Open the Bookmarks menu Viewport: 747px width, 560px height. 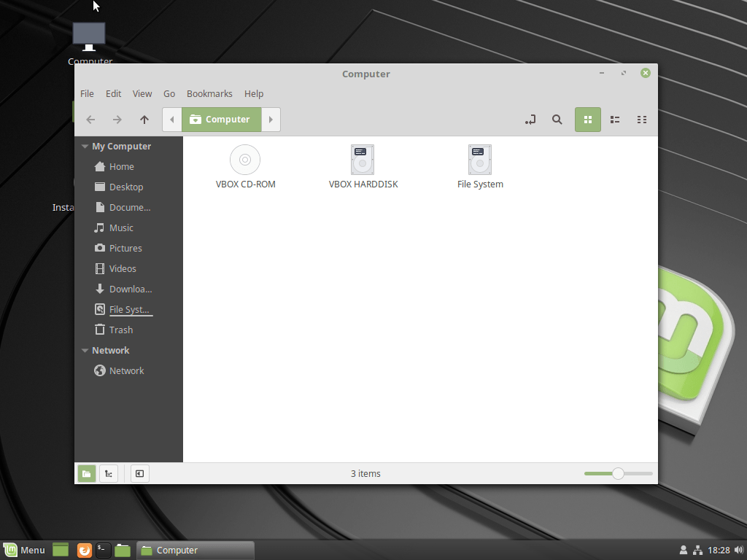(x=209, y=94)
